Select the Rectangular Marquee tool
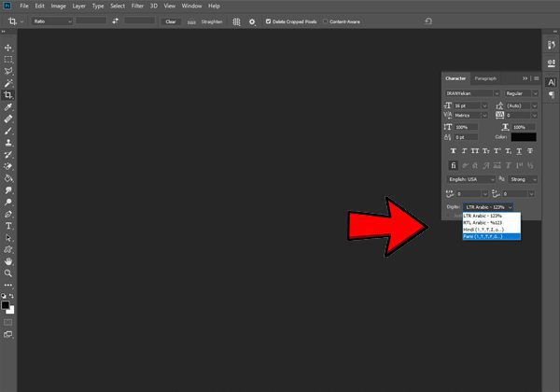 tap(7, 59)
